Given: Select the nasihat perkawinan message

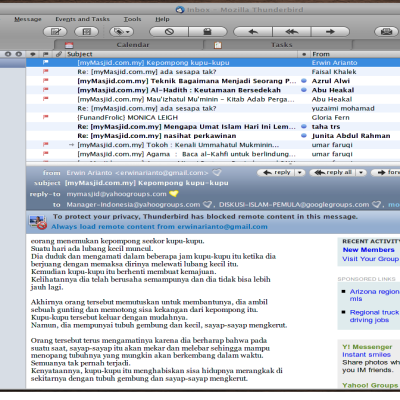Looking at the screenshot, I should 213,136.
